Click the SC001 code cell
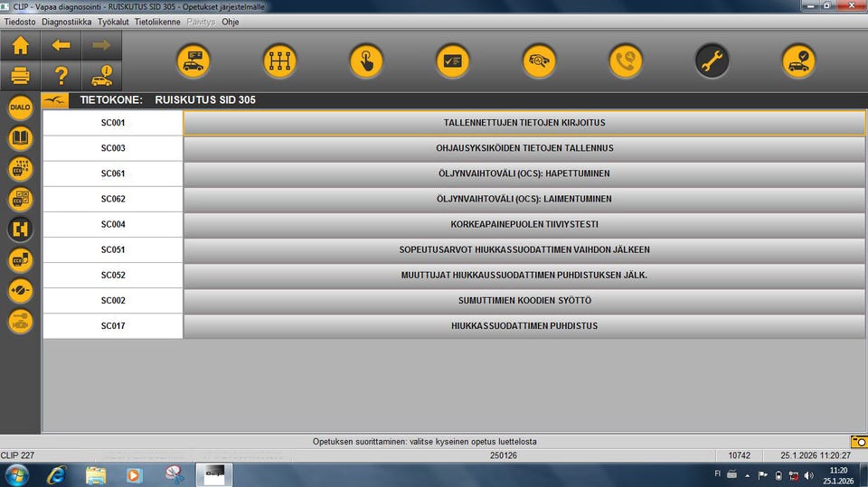This screenshot has height=487, width=868. (113, 123)
